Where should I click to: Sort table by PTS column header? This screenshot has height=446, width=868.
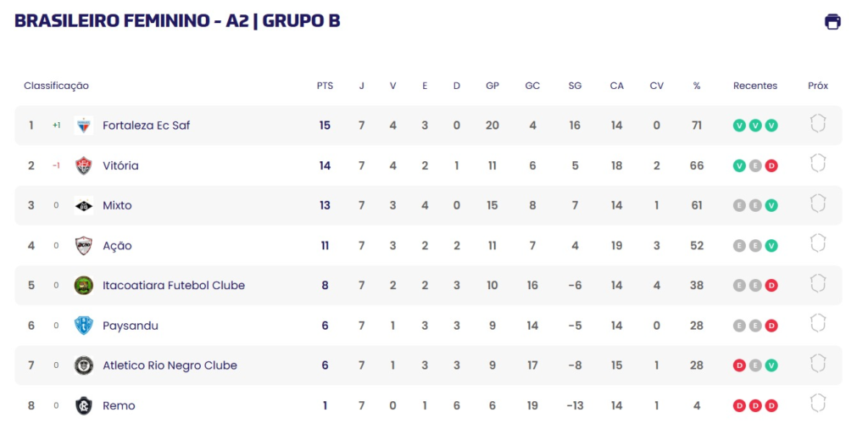click(x=325, y=86)
